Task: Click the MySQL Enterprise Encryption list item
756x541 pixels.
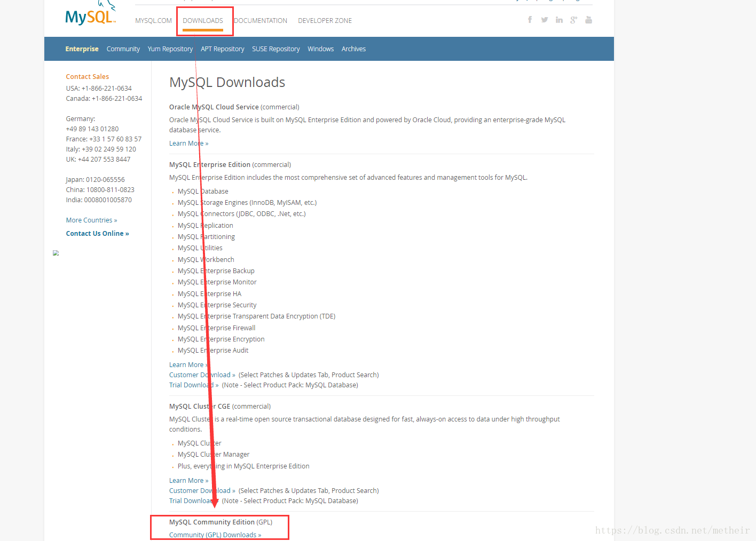Action: (221, 339)
